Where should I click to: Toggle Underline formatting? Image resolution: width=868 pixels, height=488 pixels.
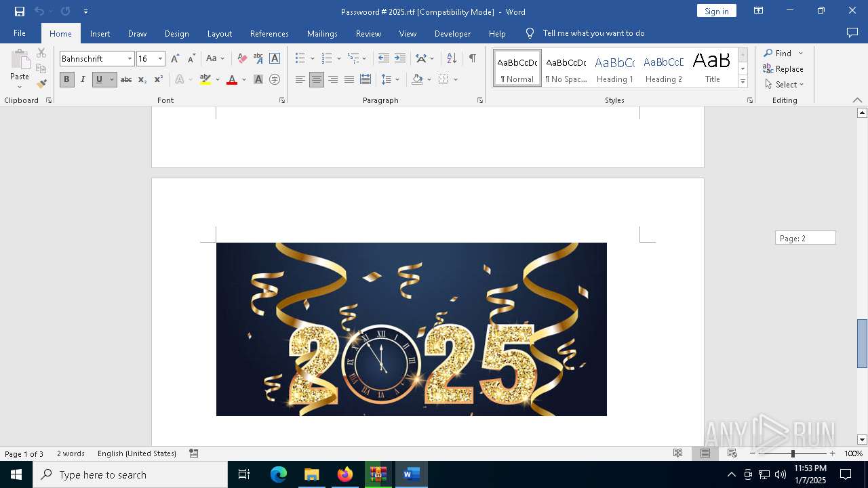click(x=99, y=79)
